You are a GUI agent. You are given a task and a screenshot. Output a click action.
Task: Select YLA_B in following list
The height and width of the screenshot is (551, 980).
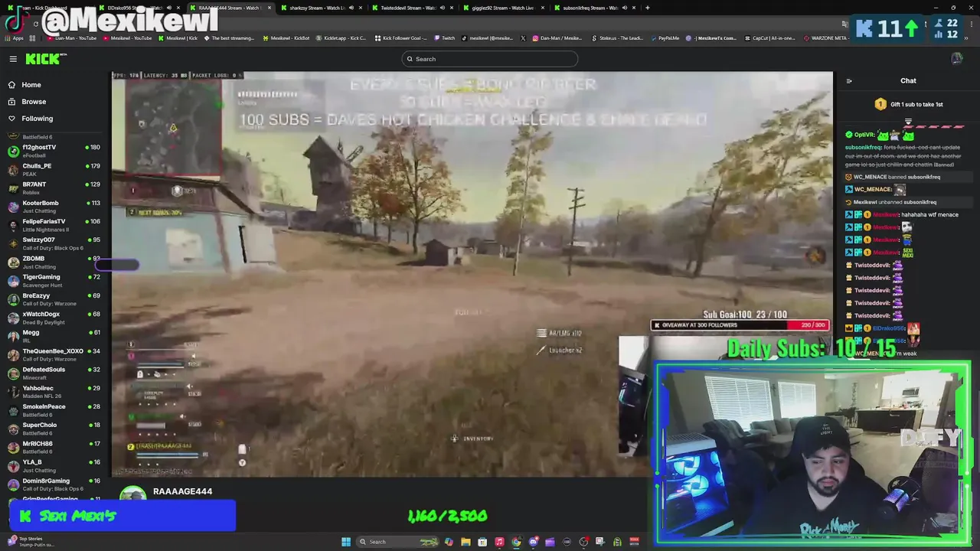pos(55,465)
